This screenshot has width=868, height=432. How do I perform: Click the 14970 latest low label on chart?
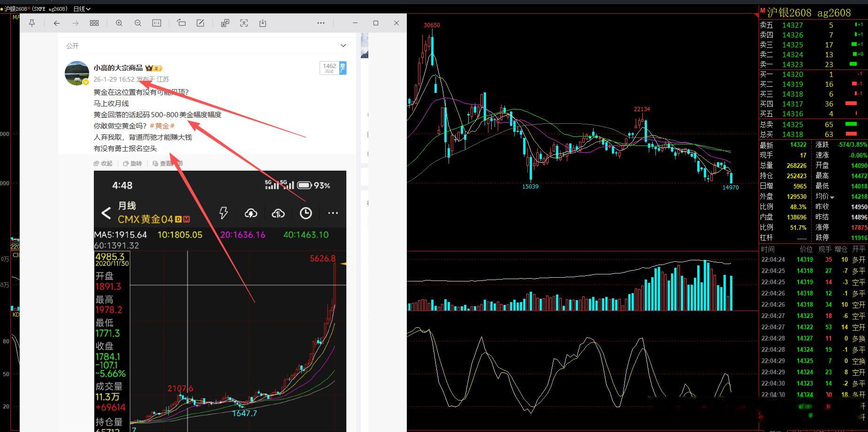tap(731, 188)
